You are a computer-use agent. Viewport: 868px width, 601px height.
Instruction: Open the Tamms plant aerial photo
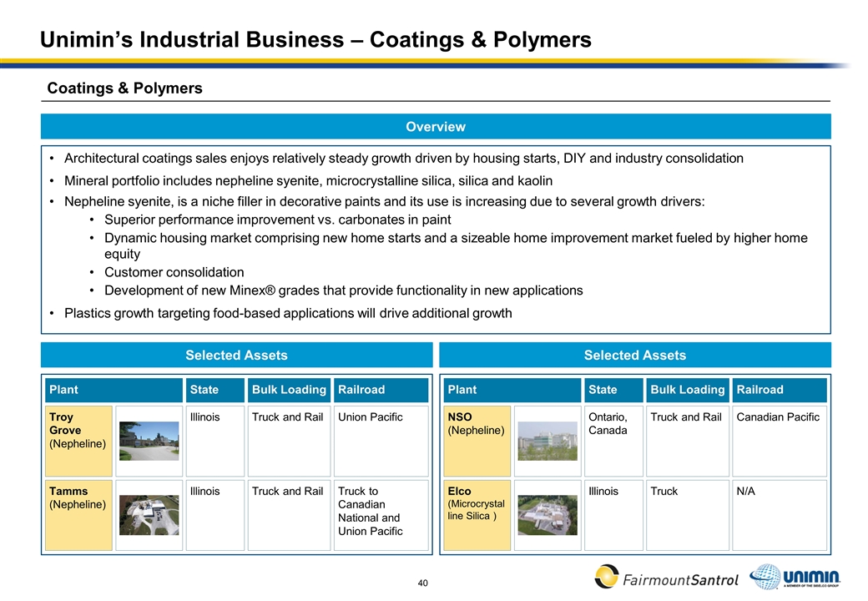coord(149,515)
